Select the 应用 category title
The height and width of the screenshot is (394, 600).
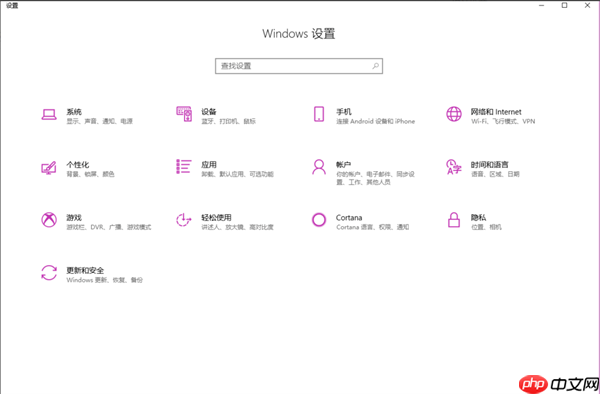(209, 164)
